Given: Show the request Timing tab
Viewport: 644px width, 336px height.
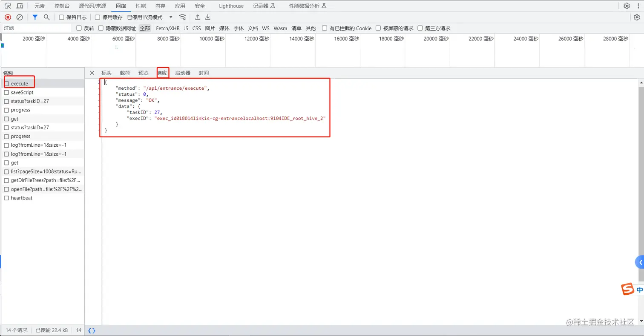Looking at the screenshot, I should [x=204, y=73].
